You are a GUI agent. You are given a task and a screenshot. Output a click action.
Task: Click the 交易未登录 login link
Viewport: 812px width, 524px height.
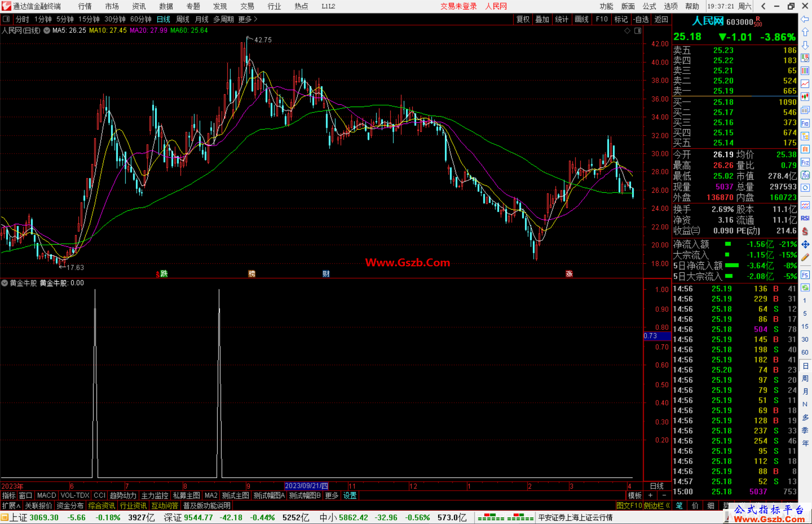458,6
